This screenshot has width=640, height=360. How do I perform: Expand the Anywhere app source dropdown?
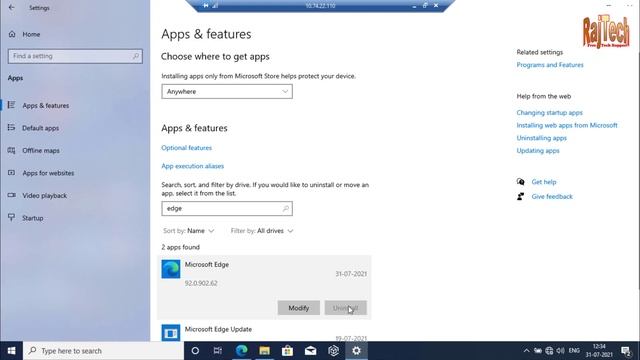click(227, 91)
